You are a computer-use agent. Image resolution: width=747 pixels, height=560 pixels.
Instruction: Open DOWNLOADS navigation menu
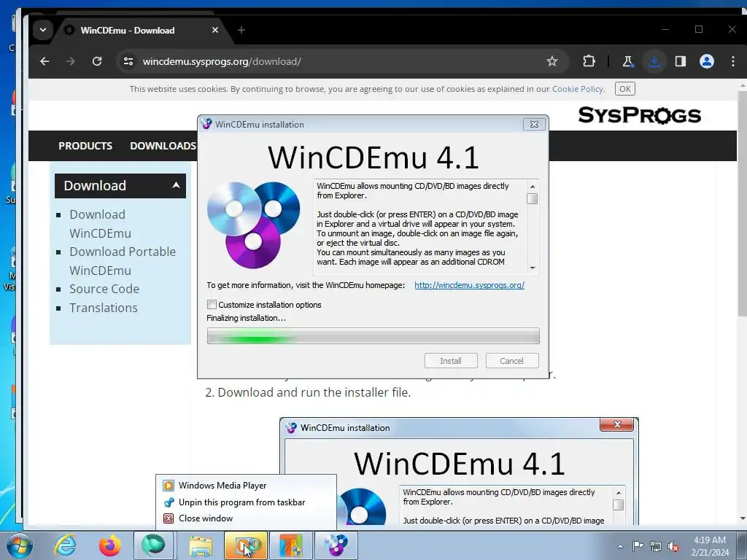pyautogui.click(x=163, y=146)
